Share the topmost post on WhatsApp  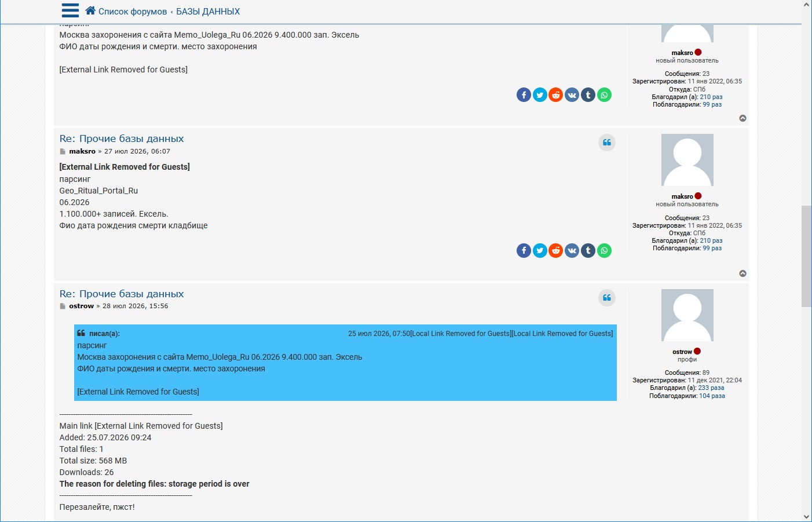(604, 95)
